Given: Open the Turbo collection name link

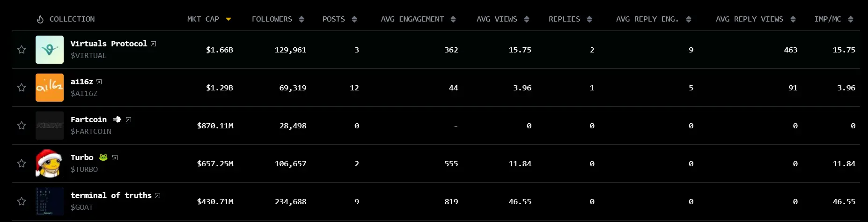Looking at the screenshot, I should [x=82, y=158].
